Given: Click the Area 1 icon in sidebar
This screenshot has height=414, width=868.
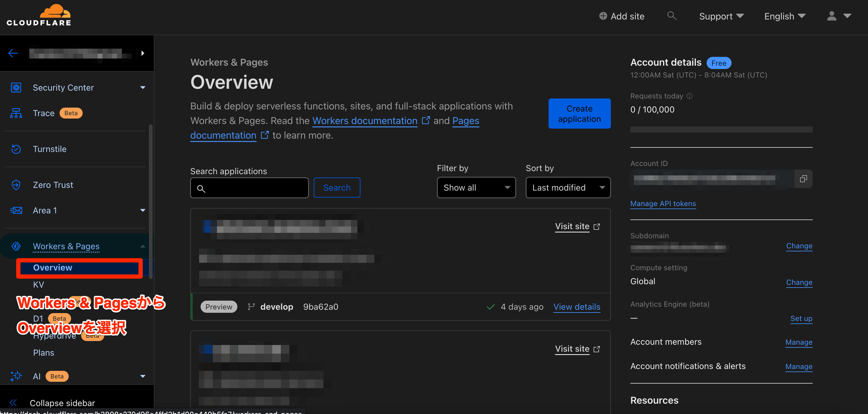Looking at the screenshot, I should [16, 210].
